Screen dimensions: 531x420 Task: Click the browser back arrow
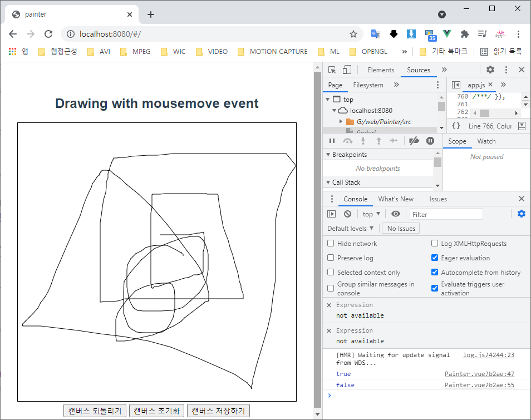pyautogui.click(x=13, y=34)
